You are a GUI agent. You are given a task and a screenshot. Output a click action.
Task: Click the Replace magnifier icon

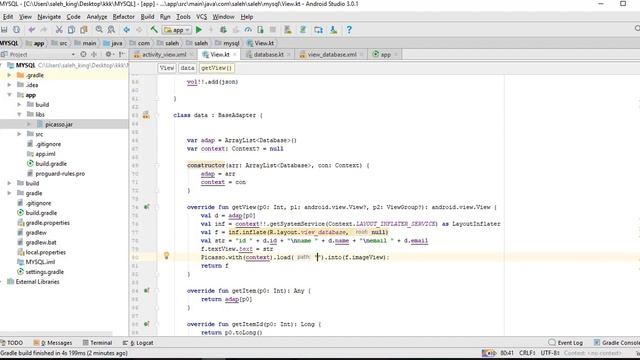(x=111, y=30)
